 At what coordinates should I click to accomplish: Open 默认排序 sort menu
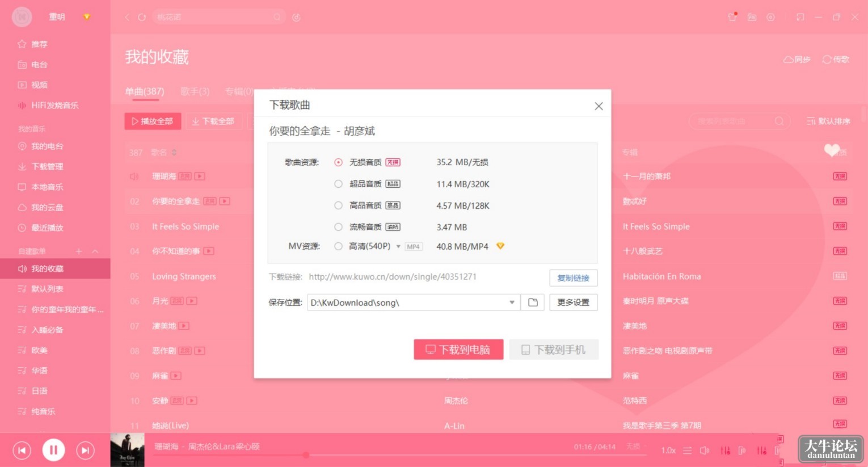828,121
